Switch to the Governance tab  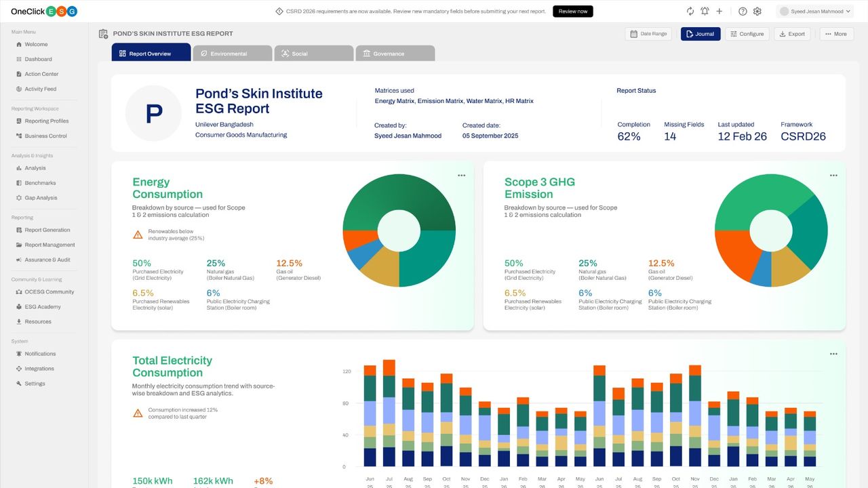pos(395,54)
